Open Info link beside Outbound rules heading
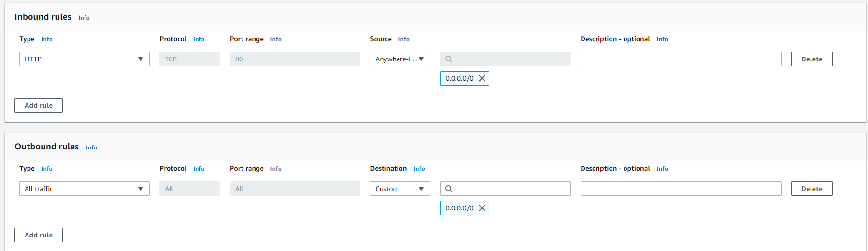The height and width of the screenshot is (251, 868). pyautogui.click(x=91, y=148)
